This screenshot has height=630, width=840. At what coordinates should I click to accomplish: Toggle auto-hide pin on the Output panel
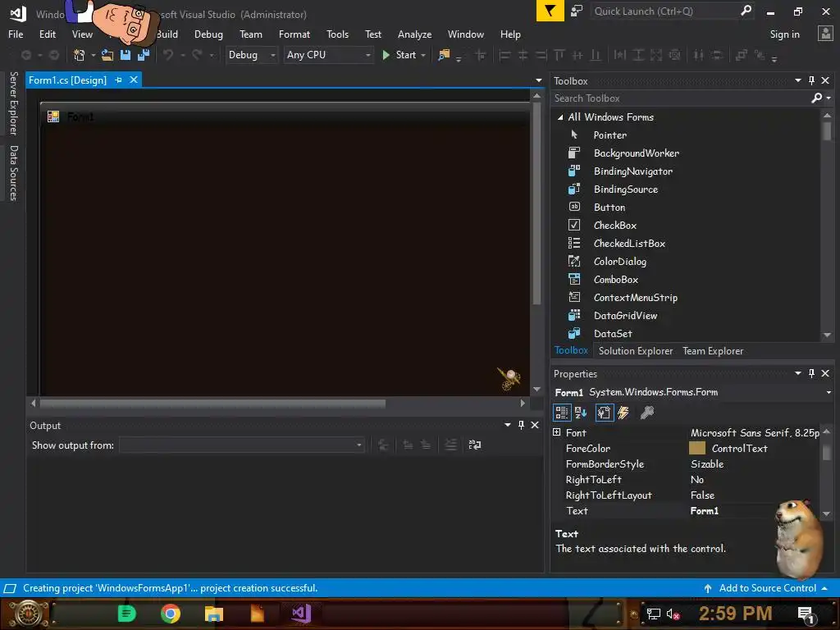click(x=521, y=425)
